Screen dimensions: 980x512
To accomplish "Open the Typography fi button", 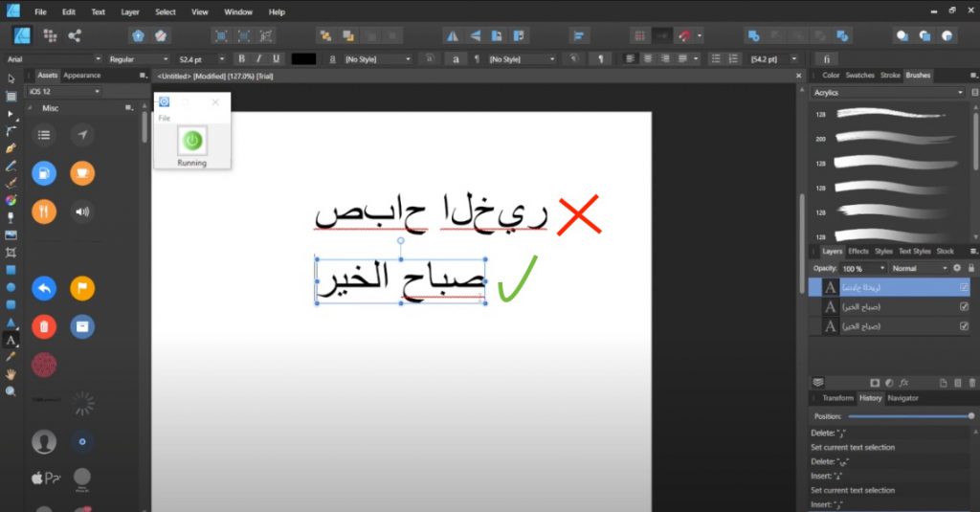I will click(x=826, y=58).
